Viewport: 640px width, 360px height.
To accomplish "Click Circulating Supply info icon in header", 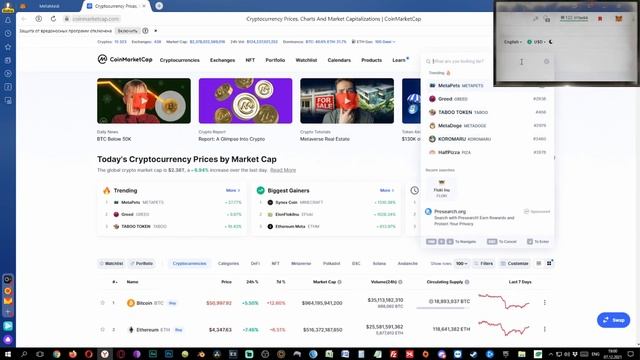I will click(467, 282).
